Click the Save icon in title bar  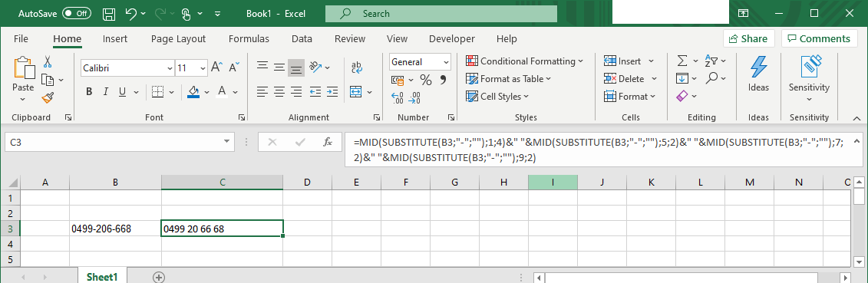point(110,14)
